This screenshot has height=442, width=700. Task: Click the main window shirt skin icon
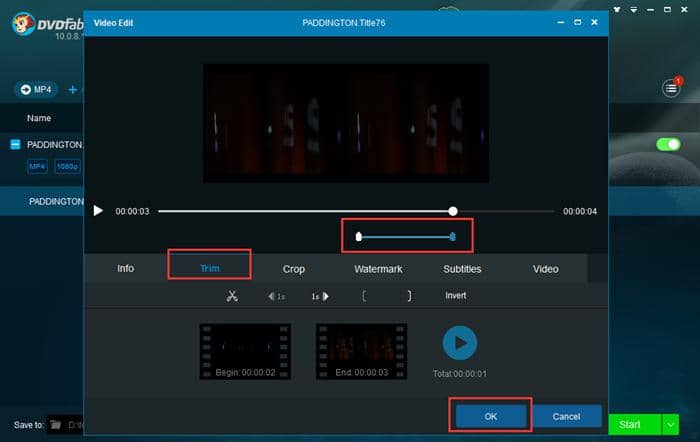617,9
